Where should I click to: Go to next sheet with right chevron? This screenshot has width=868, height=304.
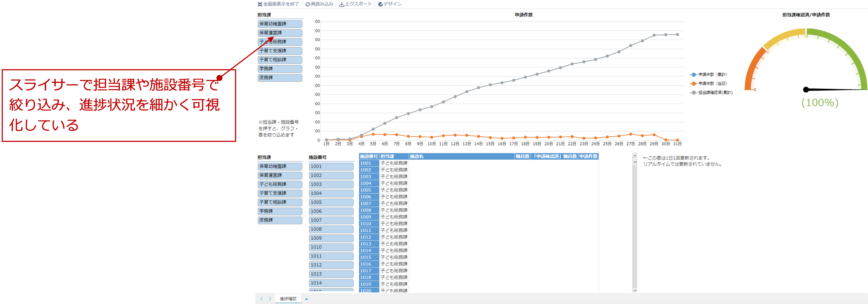[x=270, y=299]
